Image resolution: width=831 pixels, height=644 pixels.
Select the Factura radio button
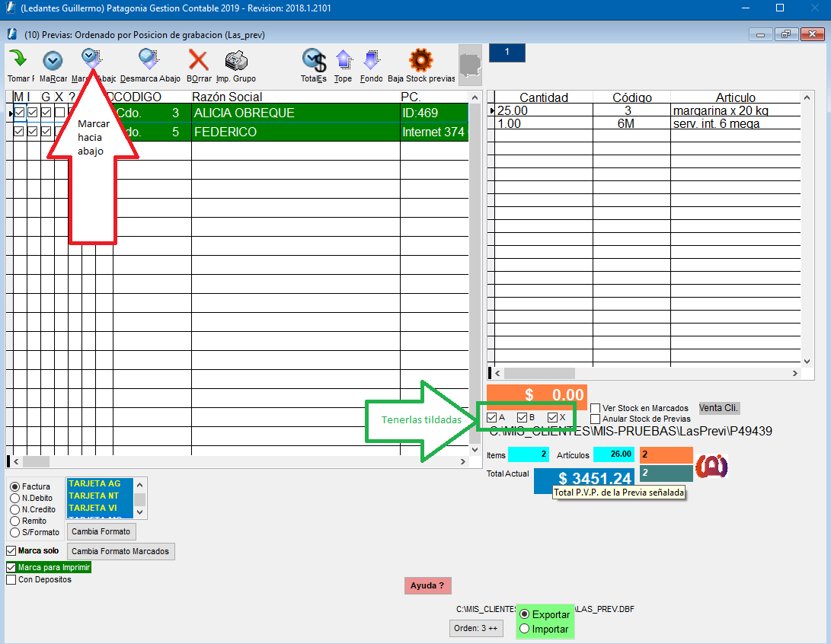pos(14,486)
